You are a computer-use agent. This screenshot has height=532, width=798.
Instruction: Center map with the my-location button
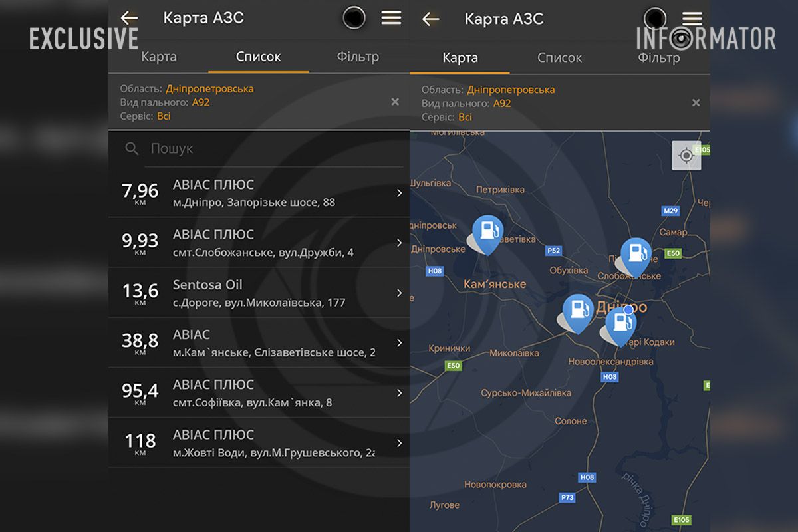686,156
